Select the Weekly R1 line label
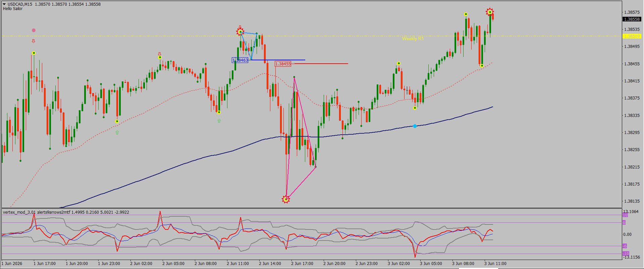644x269 pixels. pyautogui.click(x=413, y=39)
